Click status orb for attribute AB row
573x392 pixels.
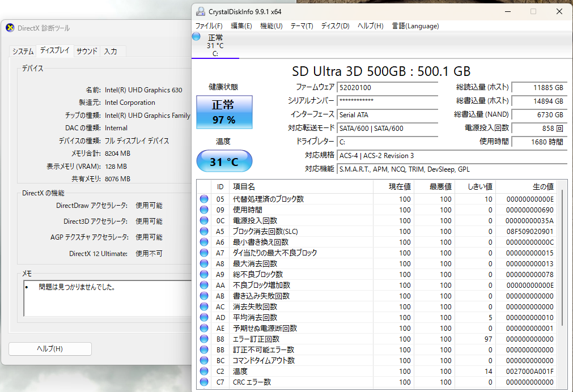[204, 296]
